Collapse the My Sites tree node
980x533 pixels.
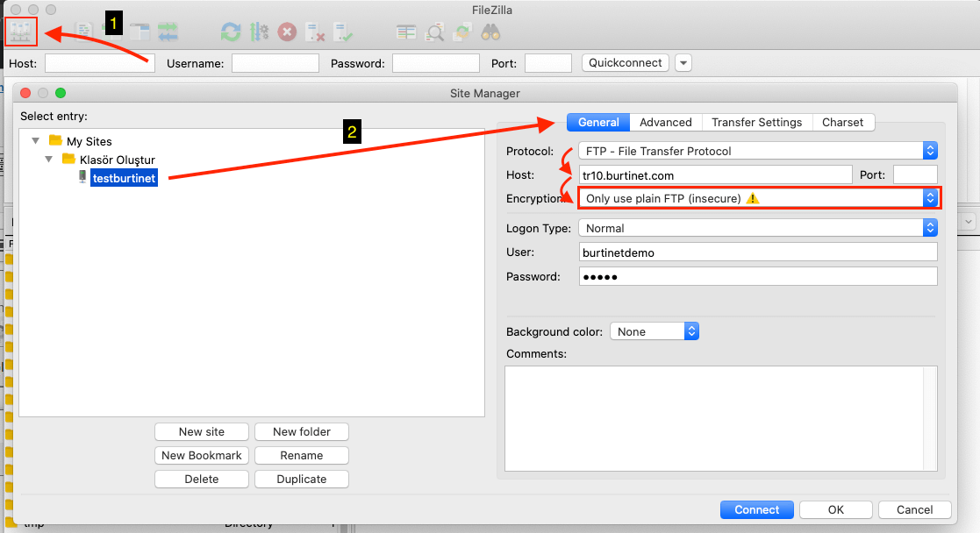click(36, 141)
